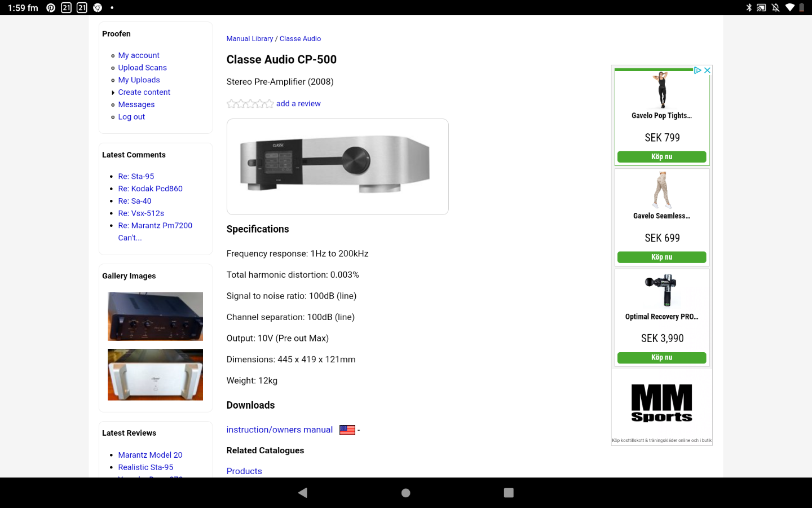
Task: Tap the Wi-Fi status icon
Action: (790, 8)
